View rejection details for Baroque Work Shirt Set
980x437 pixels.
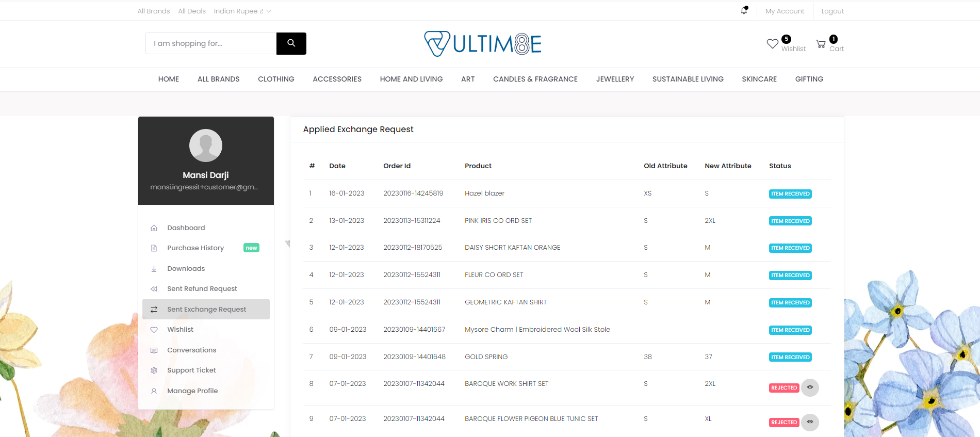pyautogui.click(x=810, y=387)
